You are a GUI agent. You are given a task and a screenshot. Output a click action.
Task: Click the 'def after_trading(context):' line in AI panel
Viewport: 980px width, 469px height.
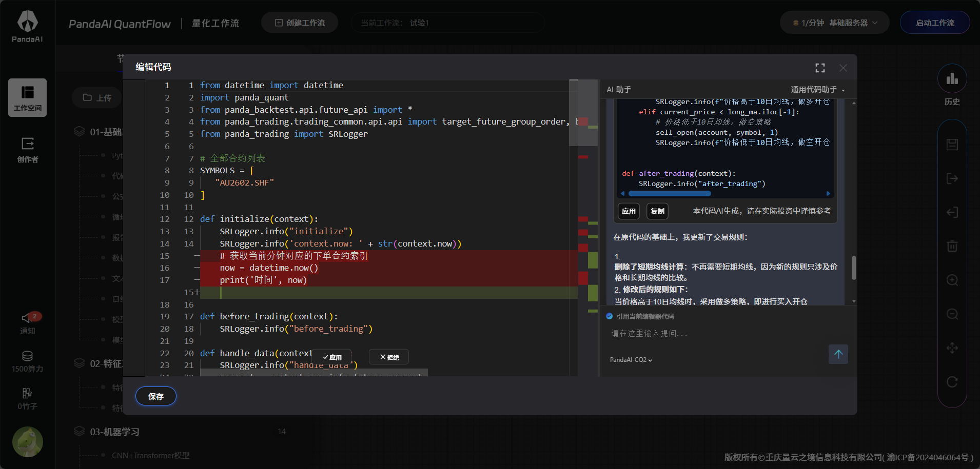[x=679, y=173]
